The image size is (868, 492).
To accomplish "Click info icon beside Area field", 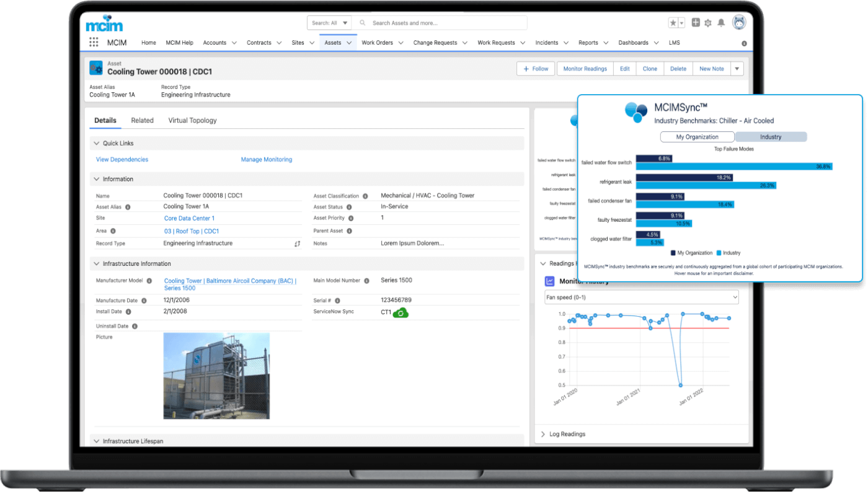I will coord(113,231).
